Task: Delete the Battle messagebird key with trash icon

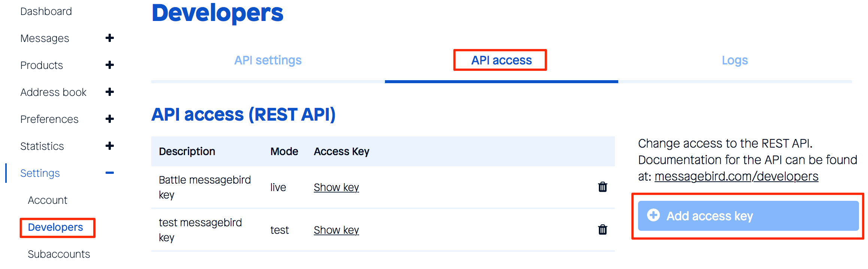Action: pyautogui.click(x=603, y=187)
